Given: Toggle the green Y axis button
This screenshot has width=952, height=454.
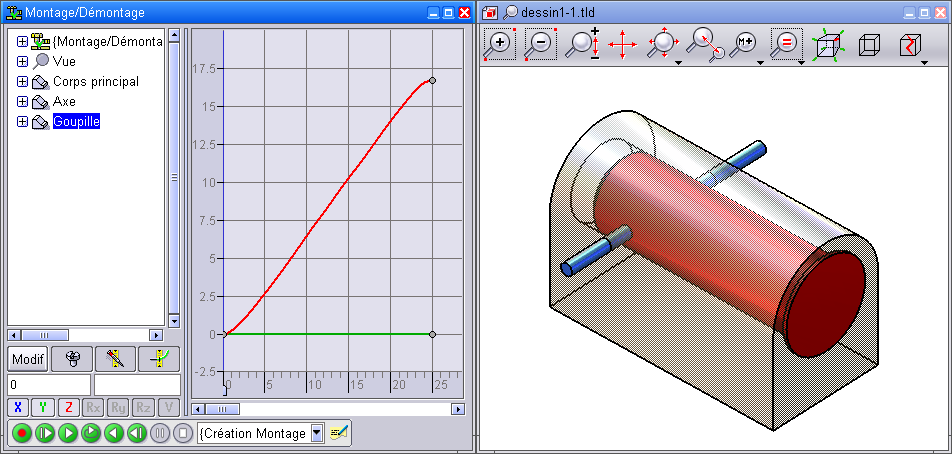Looking at the screenshot, I should click(x=43, y=407).
